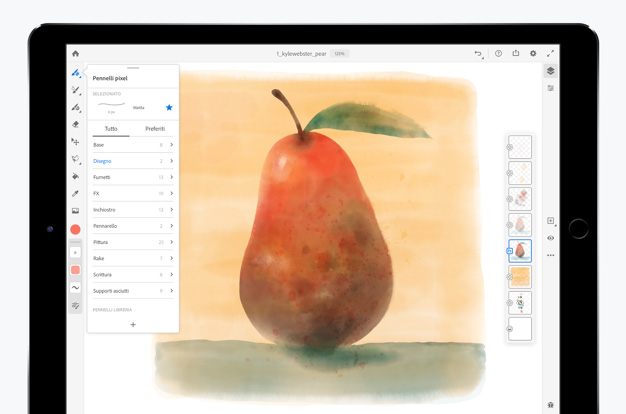Image resolution: width=626 pixels, height=414 pixels.
Task: Expand the Pennarello brush category
Action: coord(133,226)
